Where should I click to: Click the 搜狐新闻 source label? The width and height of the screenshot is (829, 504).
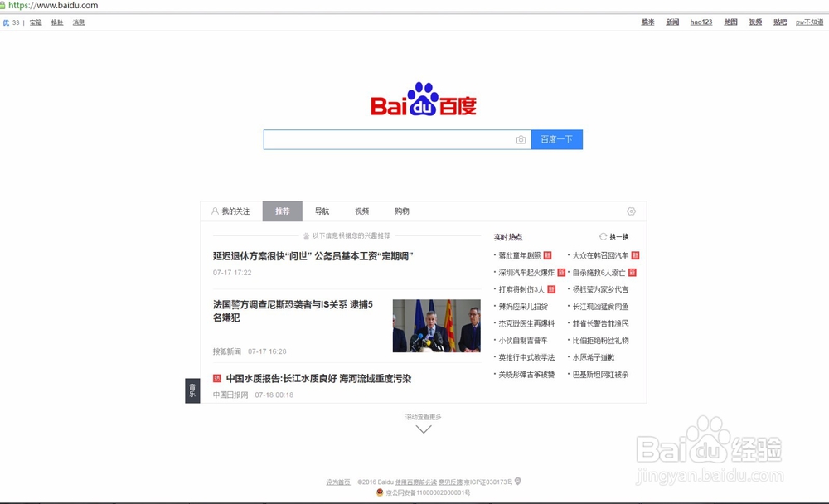point(227,351)
